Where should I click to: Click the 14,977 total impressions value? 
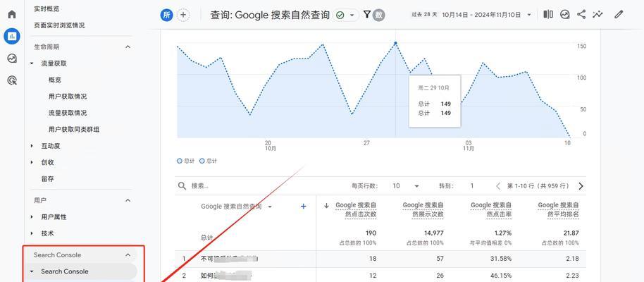(433, 233)
